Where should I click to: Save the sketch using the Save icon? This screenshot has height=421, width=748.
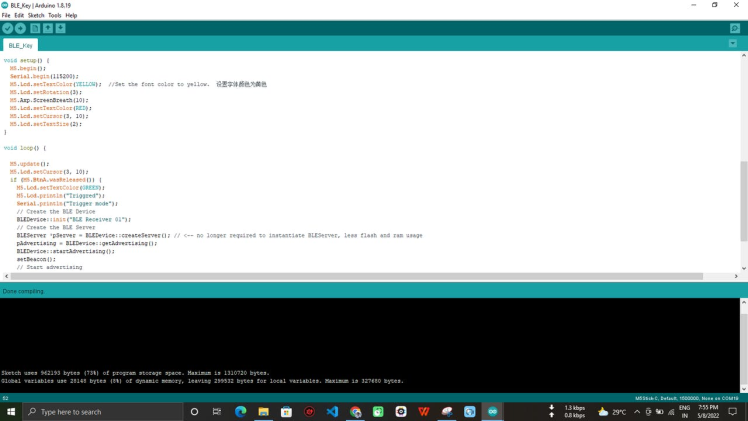(x=61, y=29)
